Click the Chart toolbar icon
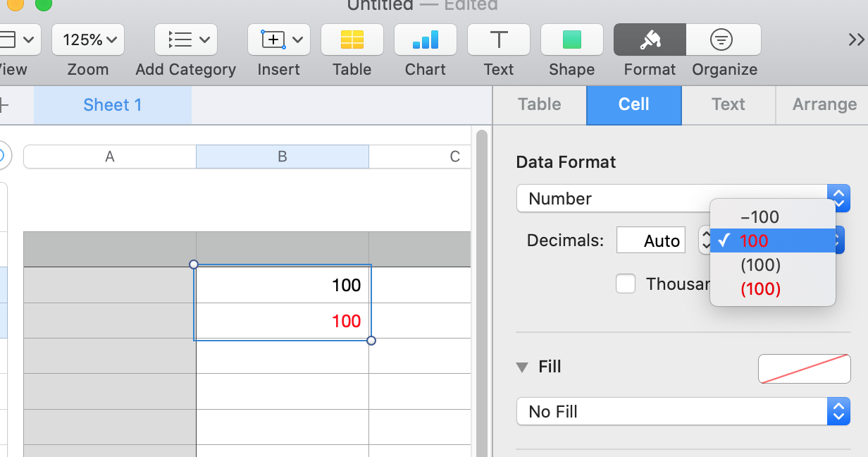Viewport: 868px width, 457px height. 425,39
